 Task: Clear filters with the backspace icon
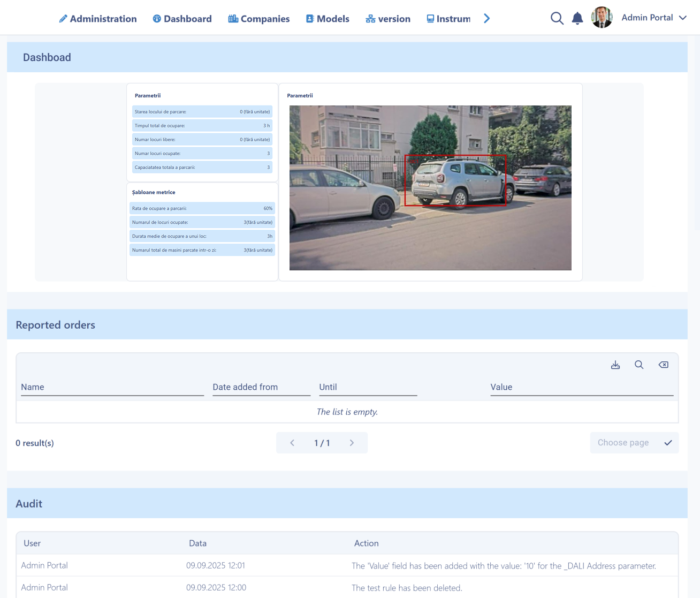(x=663, y=365)
